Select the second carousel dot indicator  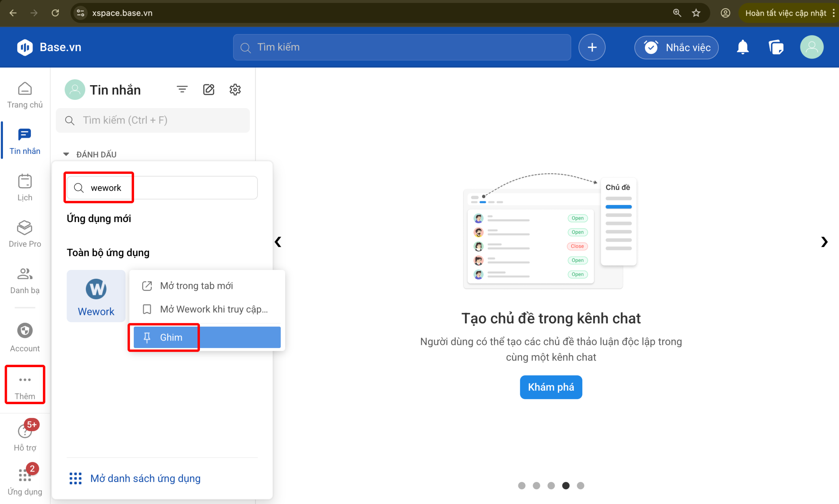[x=536, y=486]
